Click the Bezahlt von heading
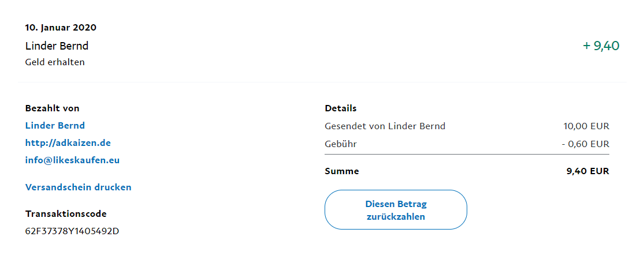 coord(52,108)
